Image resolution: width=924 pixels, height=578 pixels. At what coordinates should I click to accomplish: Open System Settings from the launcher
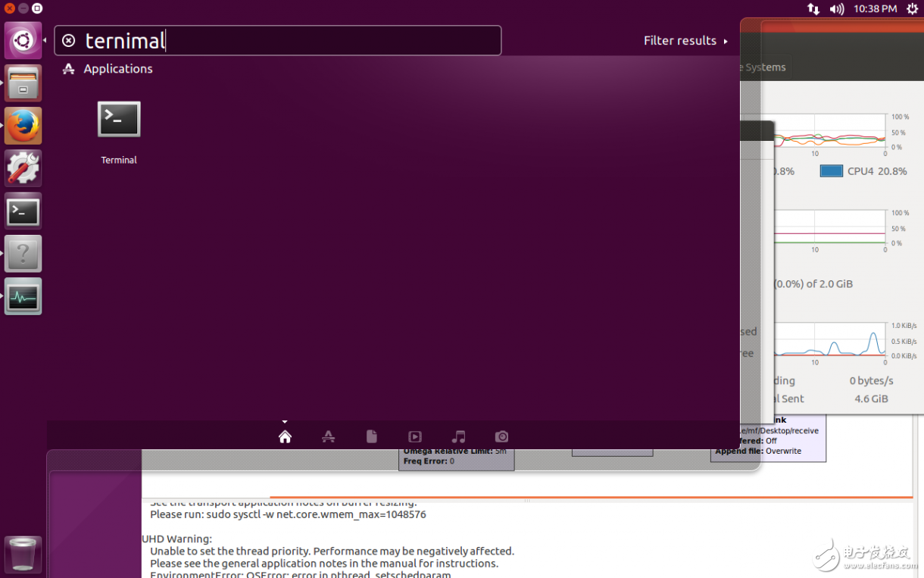(23, 168)
